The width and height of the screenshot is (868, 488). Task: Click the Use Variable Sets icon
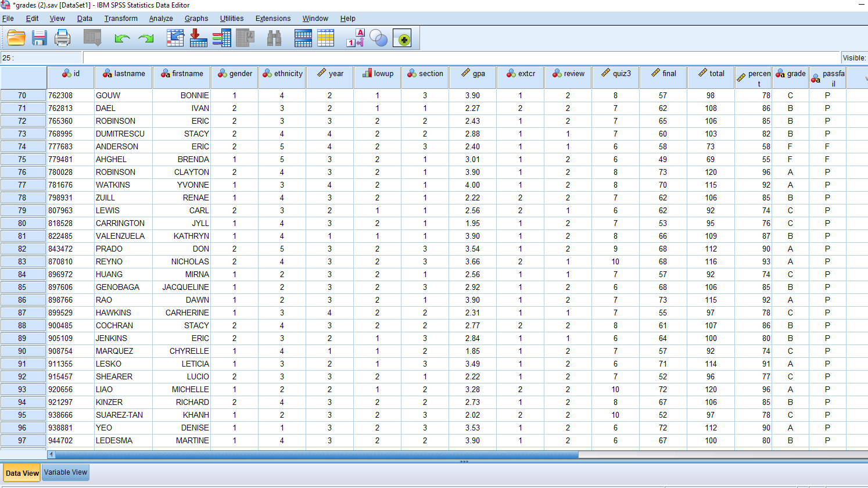378,37
